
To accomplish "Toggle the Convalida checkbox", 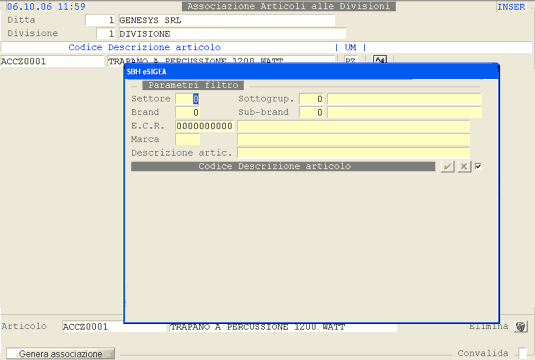I will coord(522,353).
